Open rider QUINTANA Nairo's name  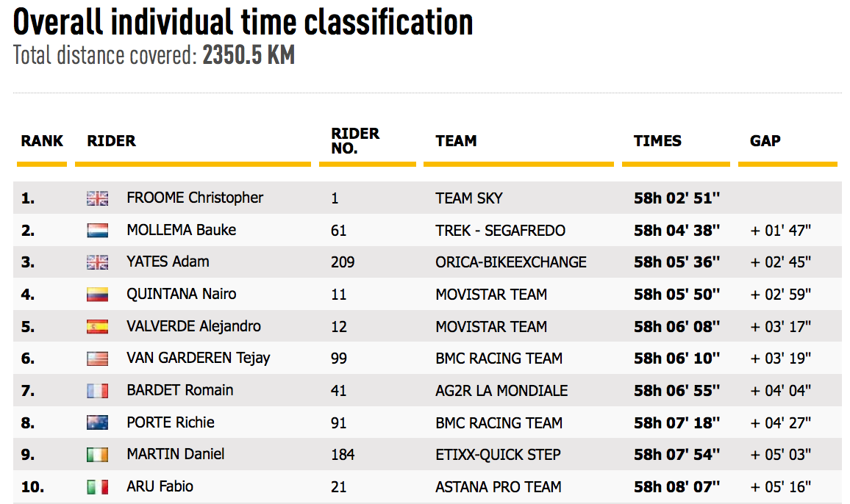[x=182, y=294]
